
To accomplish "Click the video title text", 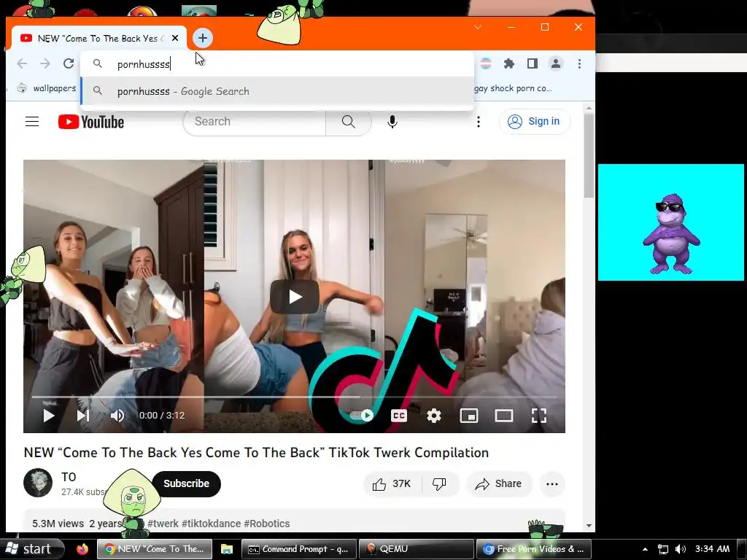I will click(x=256, y=452).
